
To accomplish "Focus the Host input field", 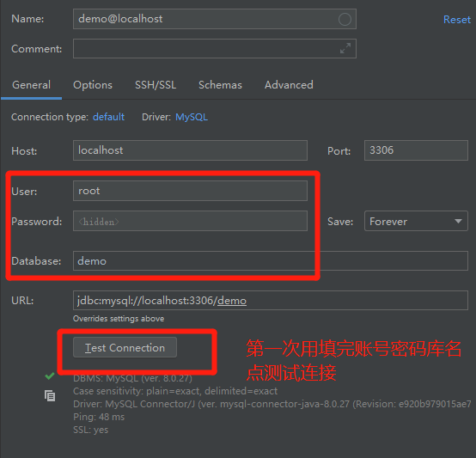I will [x=190, y=150].
